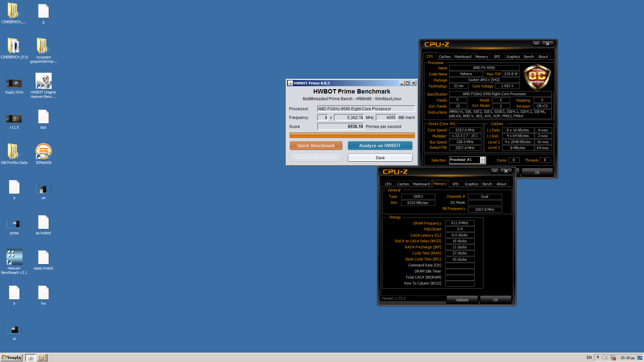The height and width of the screenshot is (362, 644).
Task: Click the Score field showing 6936.10
Action: pos(340,126)
